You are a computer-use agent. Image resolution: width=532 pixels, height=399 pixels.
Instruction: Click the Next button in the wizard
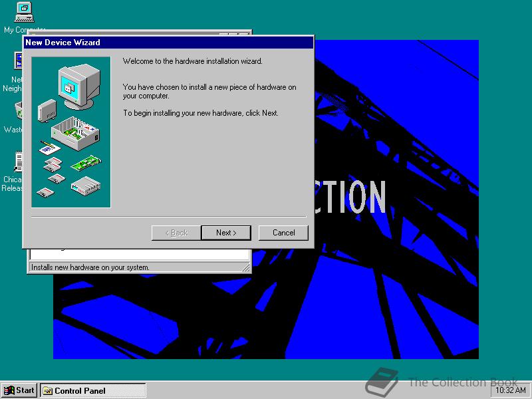pyautogui.click(x=226, y=233)
